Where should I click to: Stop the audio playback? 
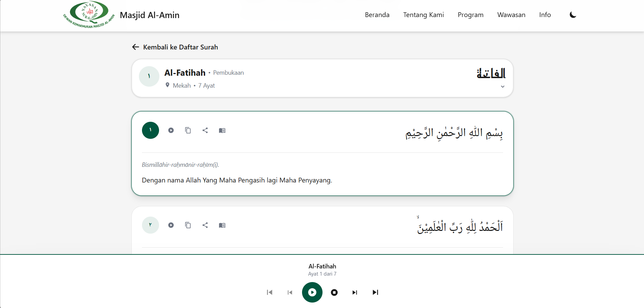click(334, 292)
